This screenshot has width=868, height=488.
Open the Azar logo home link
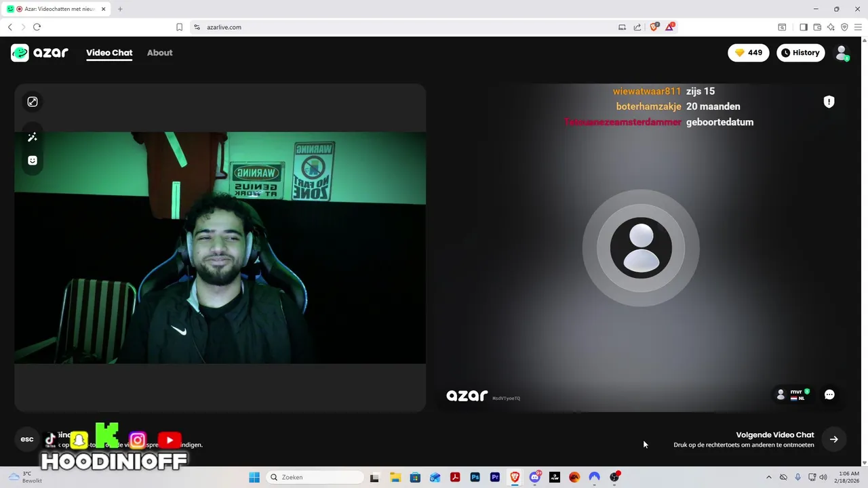click(39, 53)
